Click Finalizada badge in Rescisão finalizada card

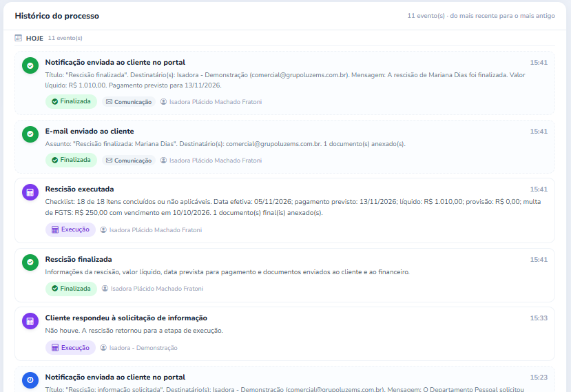(72, 289)
